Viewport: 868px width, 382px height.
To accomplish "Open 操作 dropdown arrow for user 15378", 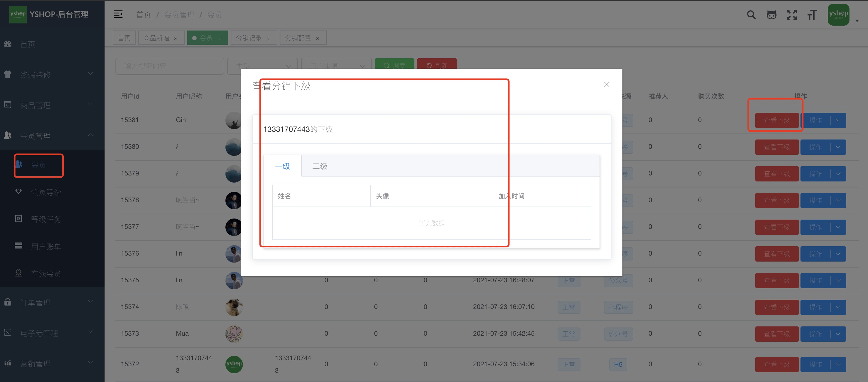I will tap(838, 200).
